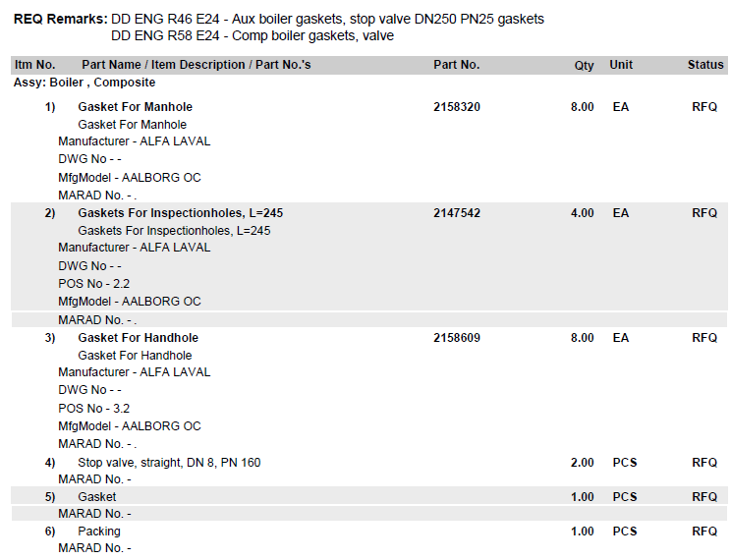Viewport: 731px width, 560px height.
Task: Click the "REQ Remarks:" label
Action: pyautogui.click(x=60, y=19)
